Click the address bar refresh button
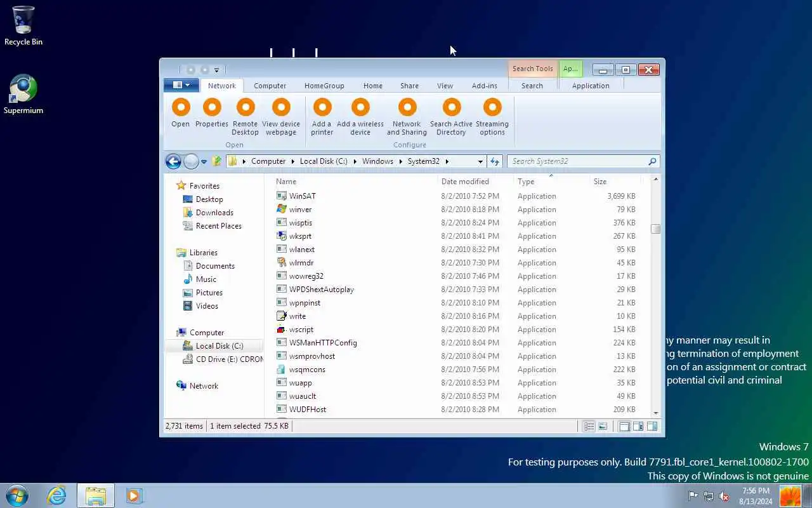 point(495,161)
